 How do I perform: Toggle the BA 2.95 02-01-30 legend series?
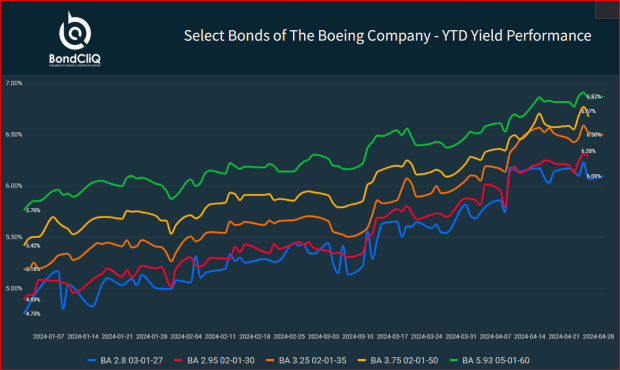click(x=214, y=361)
